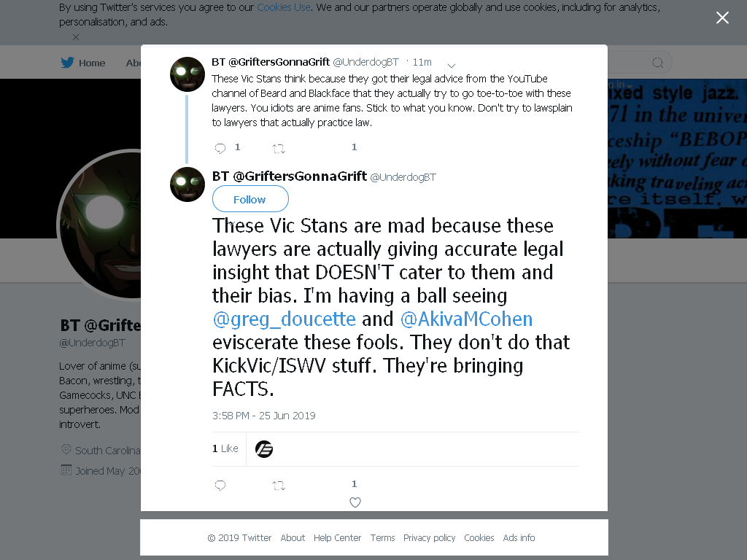This screenshot has height=560, width=747.
Task: Follow BT @GriftersGonnaGrift
Action: coord(250,199)
